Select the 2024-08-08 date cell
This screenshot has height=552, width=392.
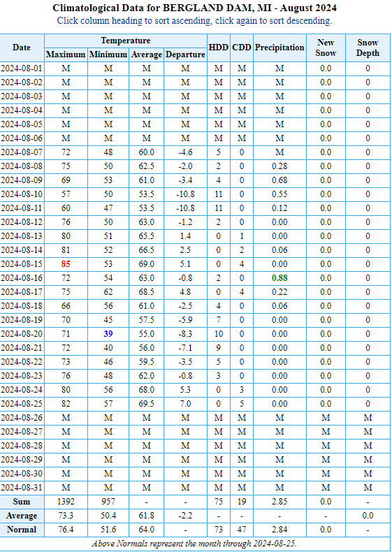pyautogui.click(x=22, y=166)
